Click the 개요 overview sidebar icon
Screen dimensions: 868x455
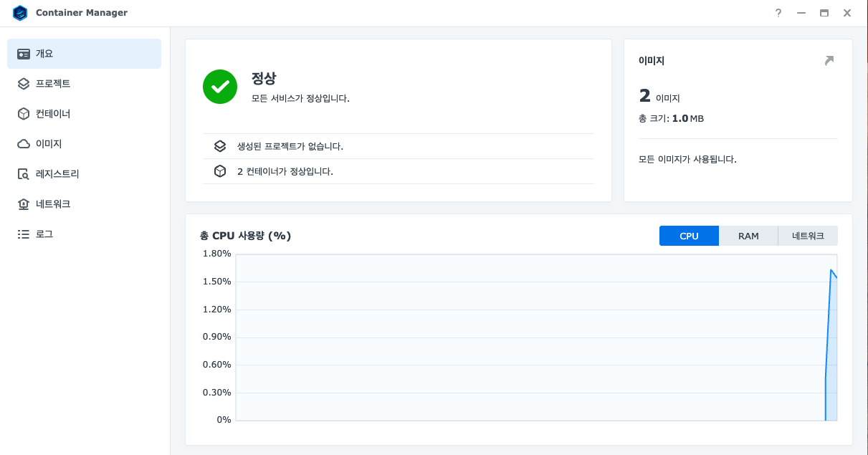tap(24, 54)
